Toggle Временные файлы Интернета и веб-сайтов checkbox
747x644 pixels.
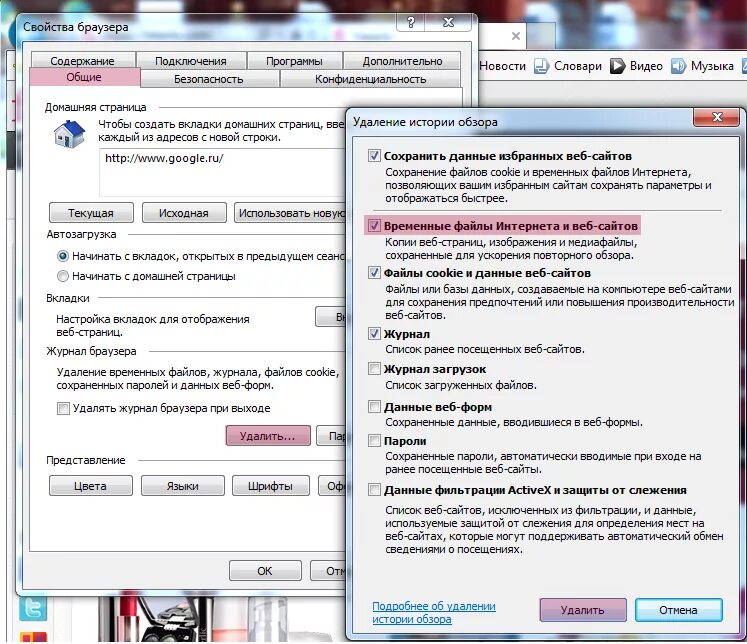pos(374,225)
